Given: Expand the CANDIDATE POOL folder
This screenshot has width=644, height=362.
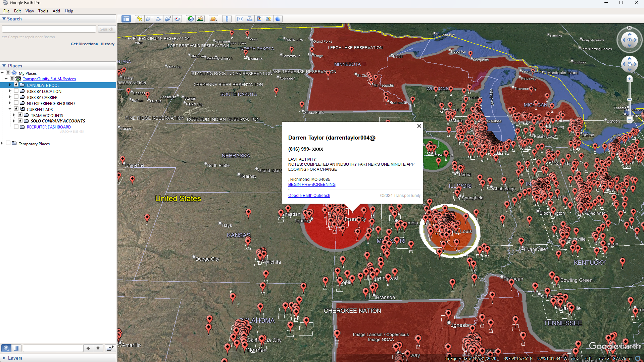Looking at the screenshot, I should tap(10, 85).
